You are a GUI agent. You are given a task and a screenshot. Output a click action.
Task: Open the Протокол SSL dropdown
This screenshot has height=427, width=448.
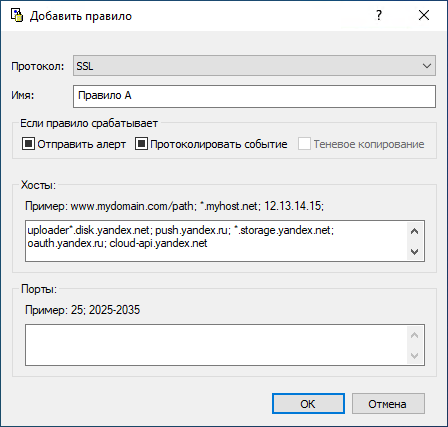coord(254,66)
